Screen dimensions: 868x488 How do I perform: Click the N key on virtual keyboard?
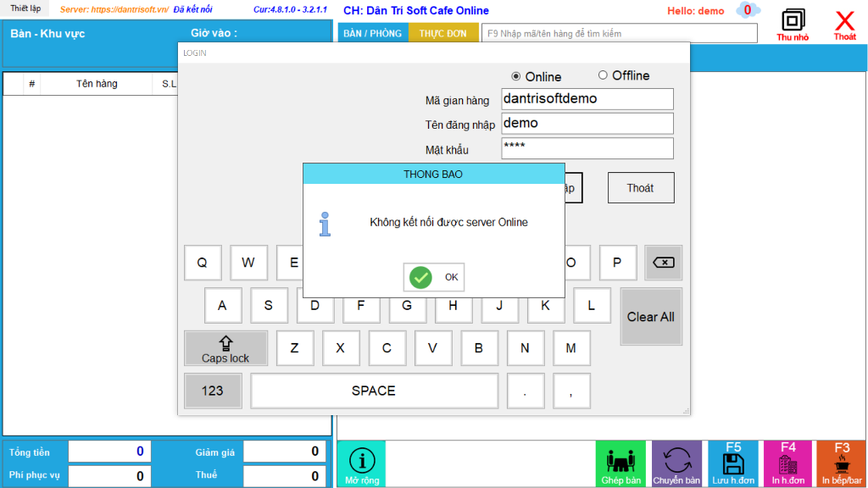[526, 348]
